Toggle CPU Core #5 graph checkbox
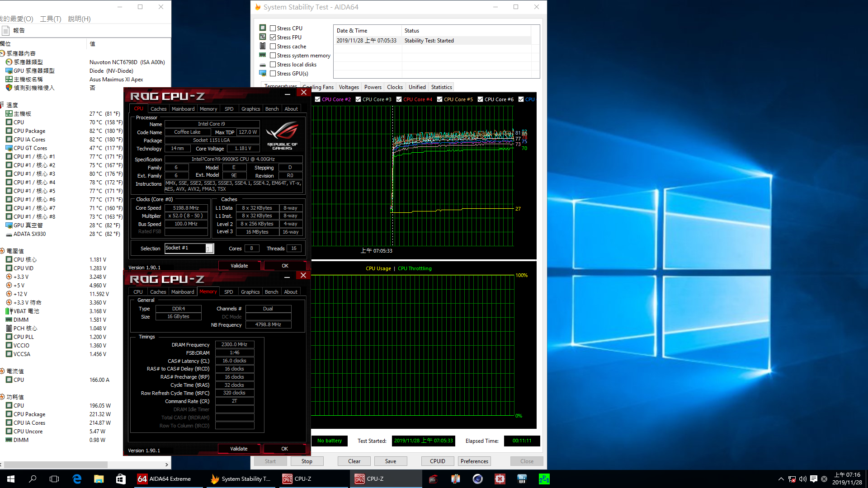The image size is (868, 488). [440, 99]
